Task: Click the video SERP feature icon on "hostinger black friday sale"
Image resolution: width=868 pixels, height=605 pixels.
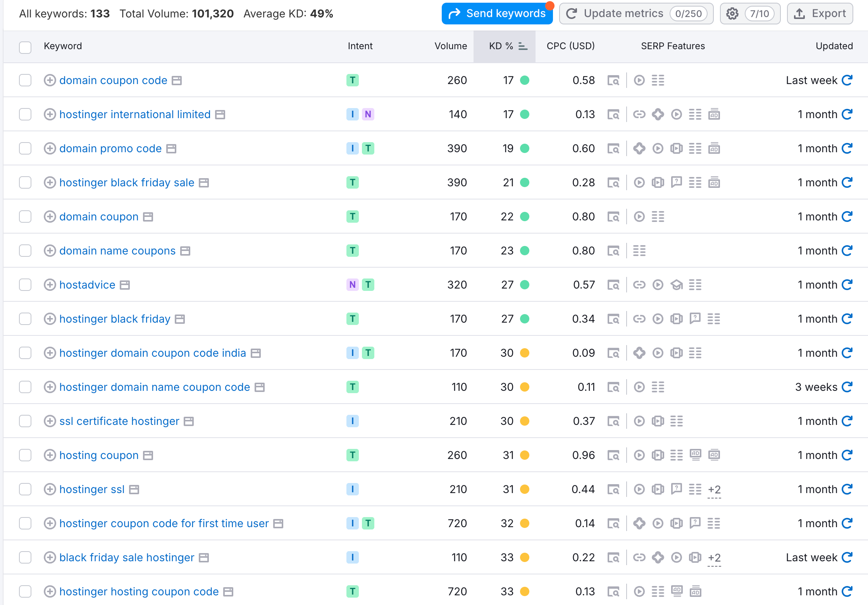Action: (639, 182)
